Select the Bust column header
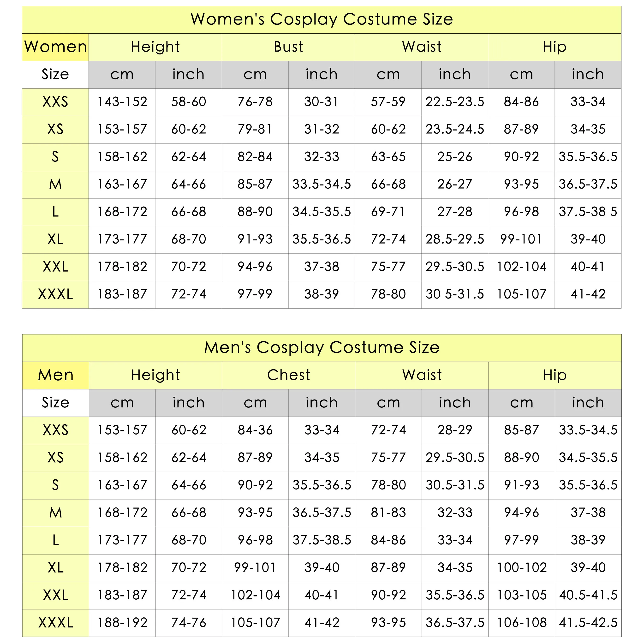Viewport: 644px width, 644px height. coord(288,47)
